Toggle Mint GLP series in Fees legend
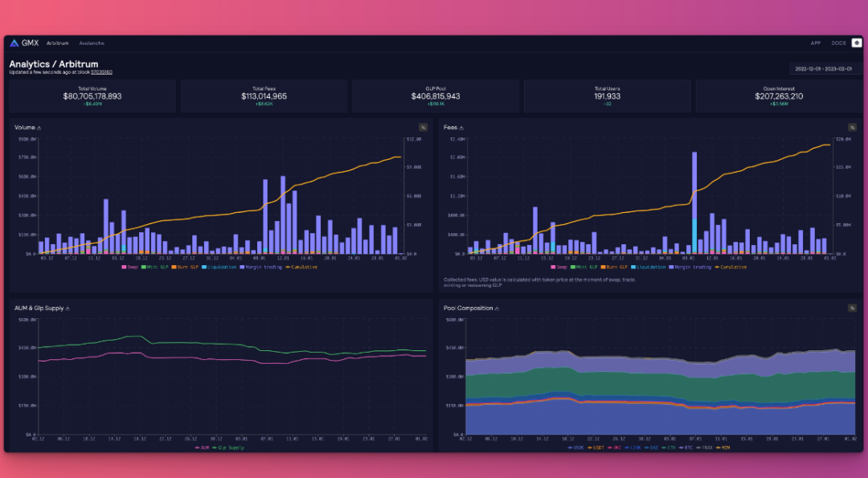The image size is (868, 478). point(583,268)
